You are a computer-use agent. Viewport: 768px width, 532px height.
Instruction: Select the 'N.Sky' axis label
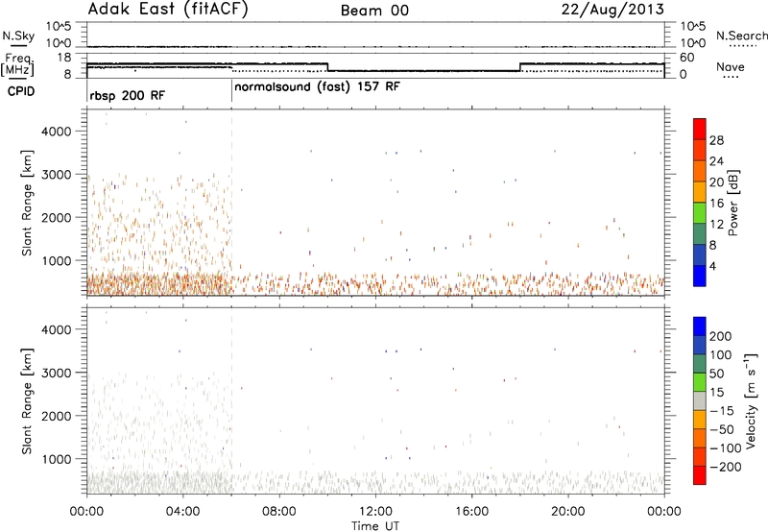[x=18, y=36]
